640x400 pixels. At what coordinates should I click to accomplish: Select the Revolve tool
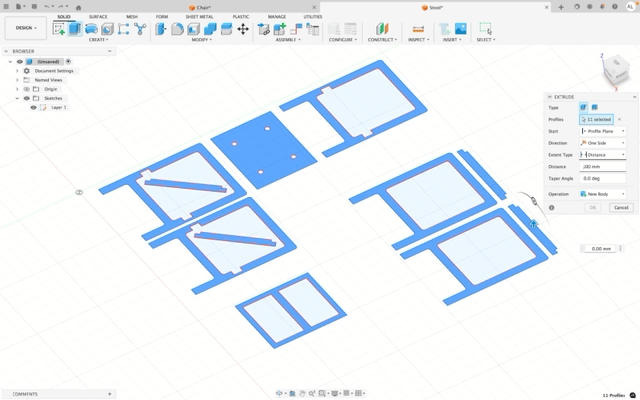click(x=91, y=29)
